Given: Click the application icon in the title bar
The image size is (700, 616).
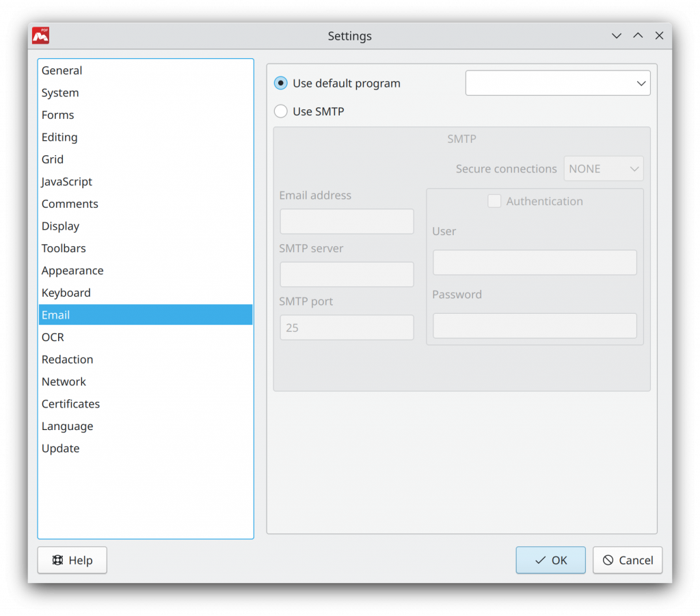Looking at the screenshot, I should pyautogui.click(x=40, y=36).
